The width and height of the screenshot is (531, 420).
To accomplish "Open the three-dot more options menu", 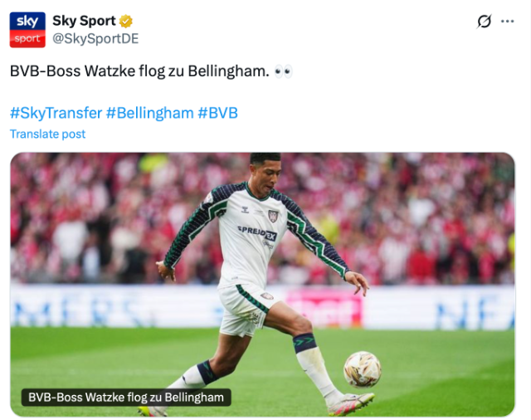I will tap(508, 22).
